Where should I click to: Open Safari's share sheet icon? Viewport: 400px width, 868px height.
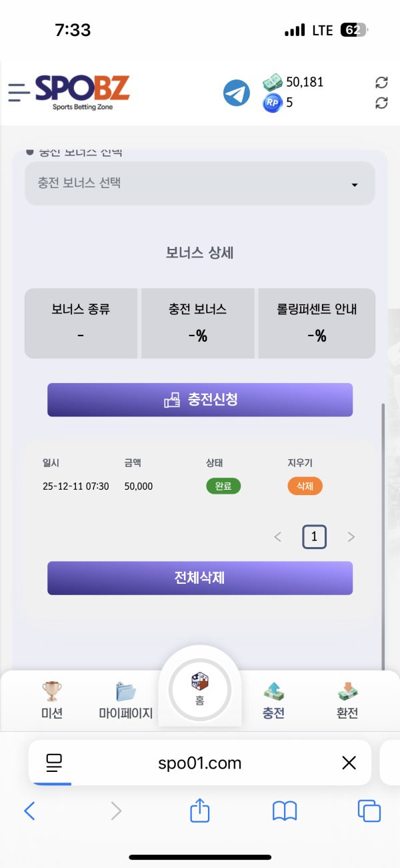click(199, 811)
